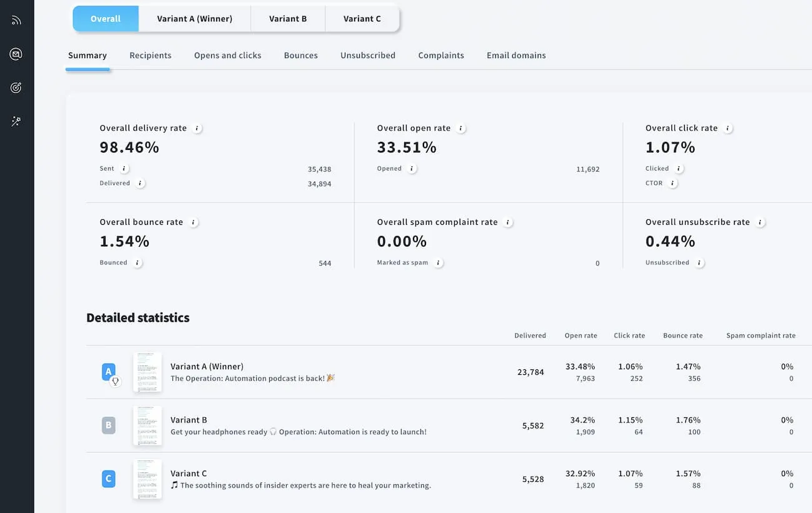Click the info icon beside Bounced count
Screen dimensions: 812x513
(139, 263)
